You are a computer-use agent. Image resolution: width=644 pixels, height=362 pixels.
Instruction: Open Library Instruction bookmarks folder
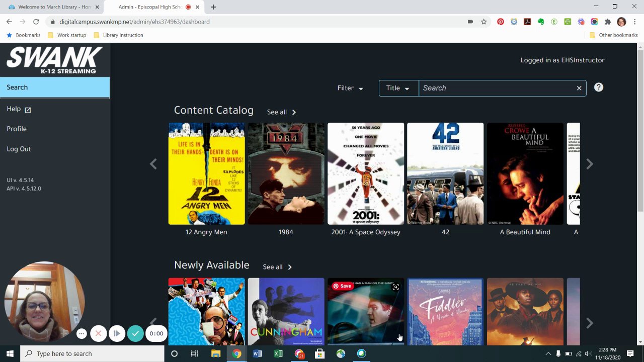pyautogui.click(x=118, y=35)
